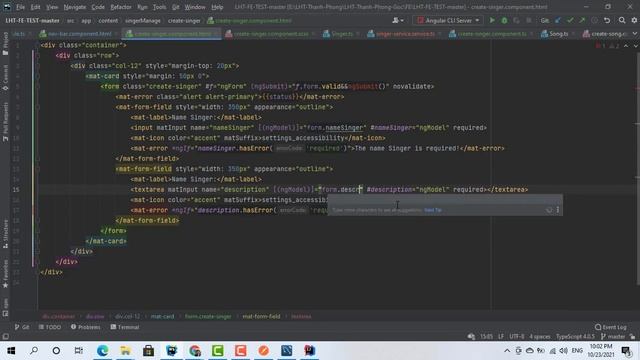The image size is (640, 360).
Task: Click the Git update project arrow icon
Action: point(558,20)
